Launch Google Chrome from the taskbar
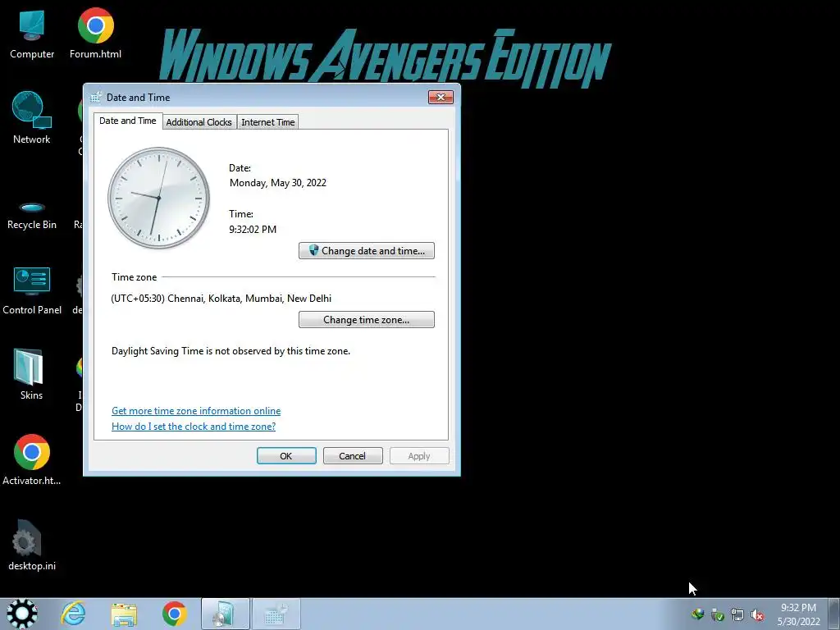 click(174, 614)
